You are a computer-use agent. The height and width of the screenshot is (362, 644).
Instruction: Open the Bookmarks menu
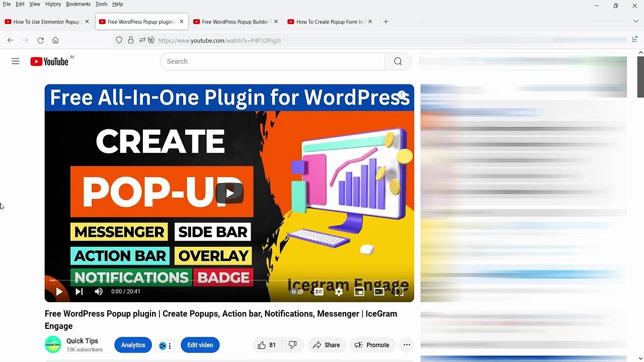point(78,4)
